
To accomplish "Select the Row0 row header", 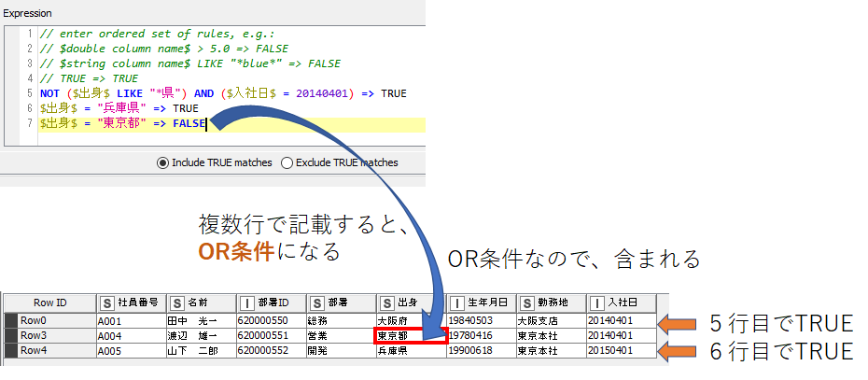I will 49,320.
